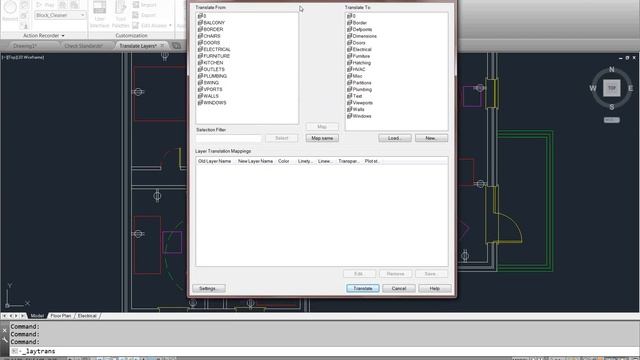
Task: Click the Load button under Translate To
Action: [x=395, y=138]
